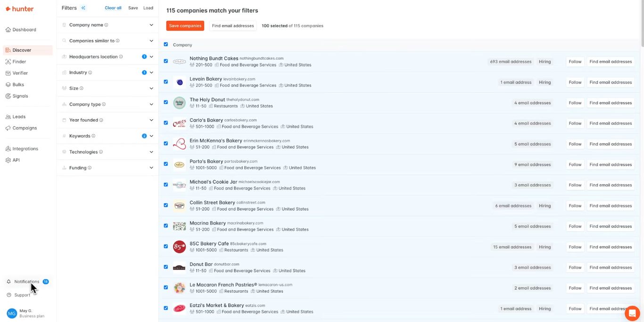Click the Campaigns megaphone icon in sidebar

click(x=8, y=128)
